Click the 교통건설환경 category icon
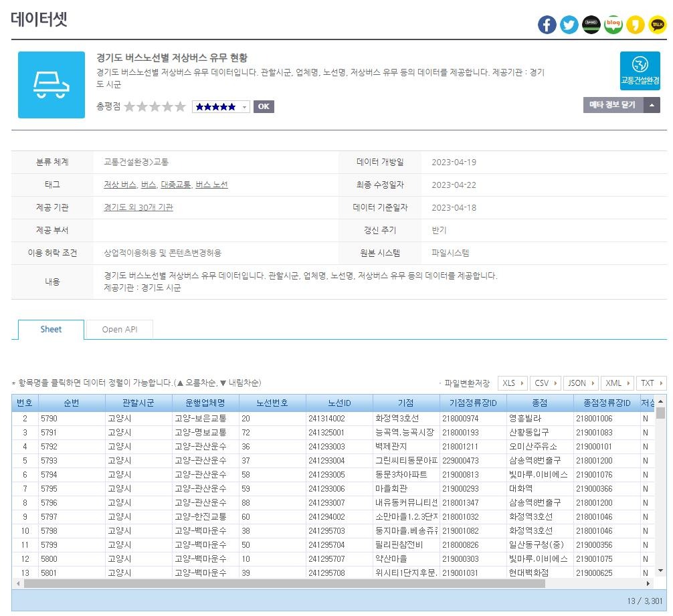 pos(640,71)
